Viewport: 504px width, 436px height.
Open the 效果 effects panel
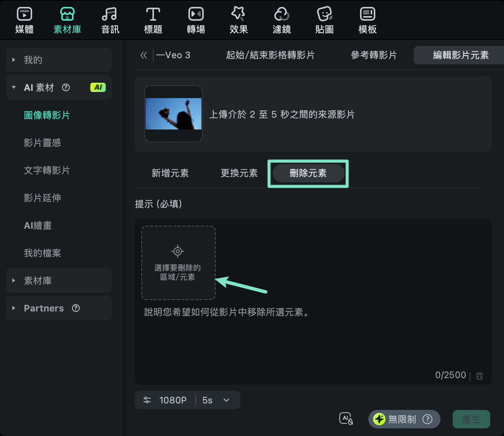[x=239, y=19]
